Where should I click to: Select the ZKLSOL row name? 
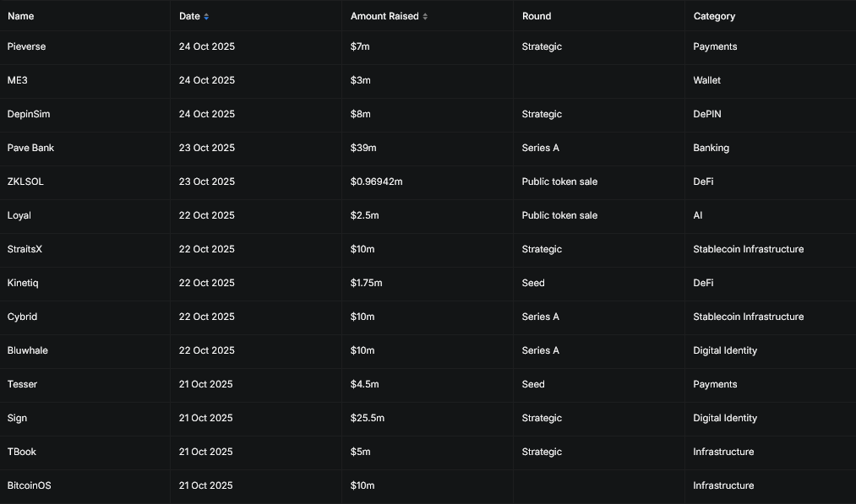tap(25, 182)
